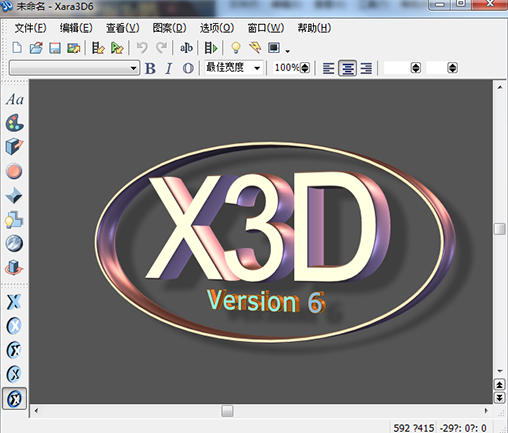Click the display window frame icon

(x=274, y=48)
